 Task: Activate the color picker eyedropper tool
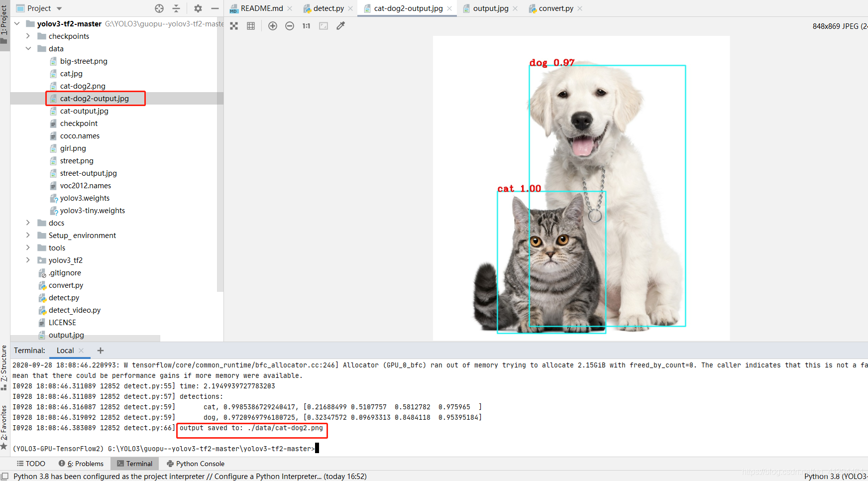tap(340, 25)
